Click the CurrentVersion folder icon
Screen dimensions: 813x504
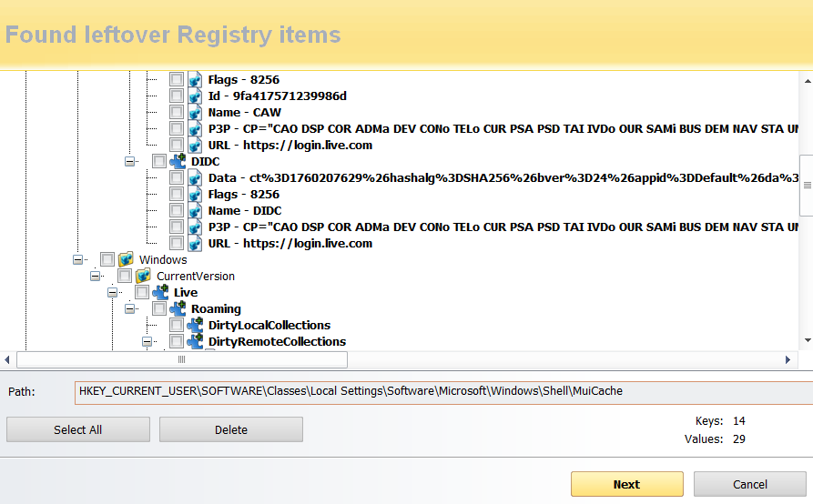(143, 276)
